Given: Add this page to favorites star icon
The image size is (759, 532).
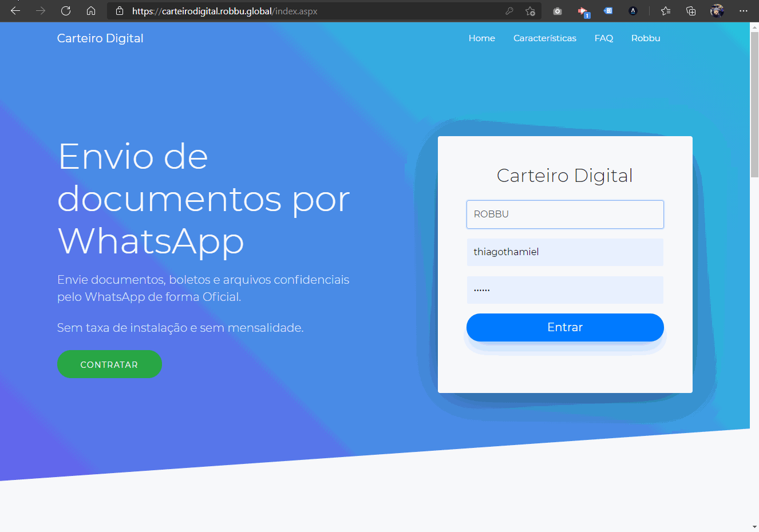Looking at the screenshot, I should 531,11.
